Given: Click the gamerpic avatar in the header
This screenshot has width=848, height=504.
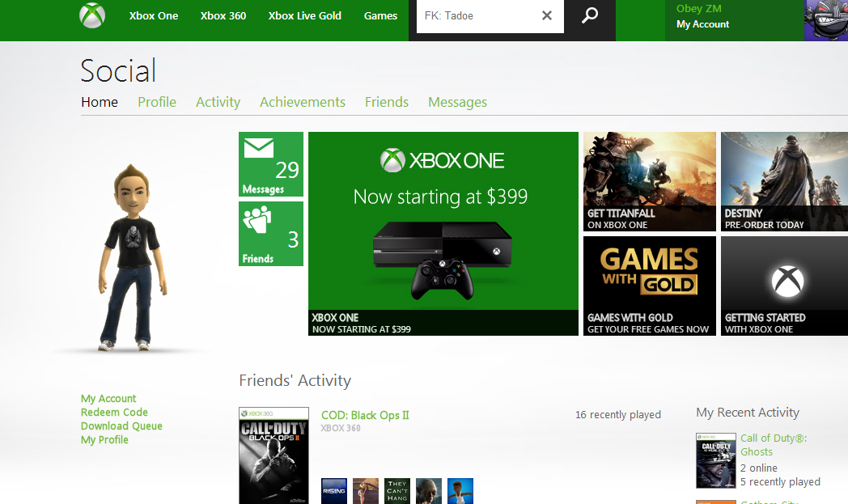Looking at the screenshot, I should click(826, 20).
